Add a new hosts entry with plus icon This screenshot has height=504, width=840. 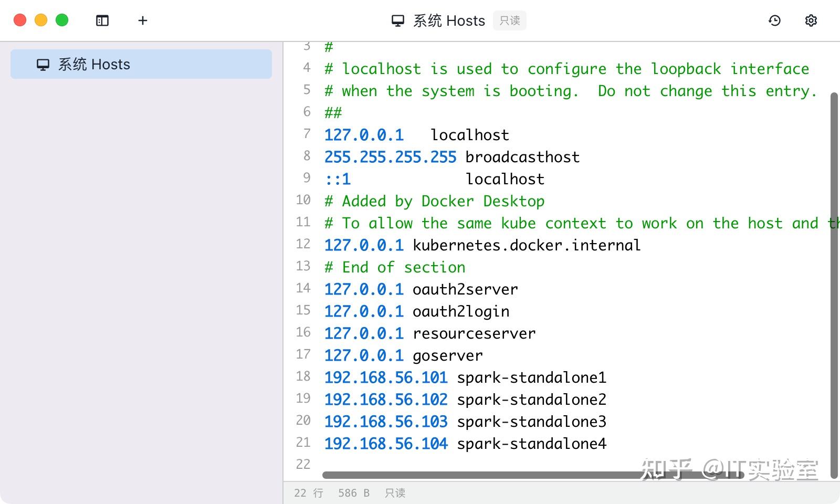click(x=142, y=20)
